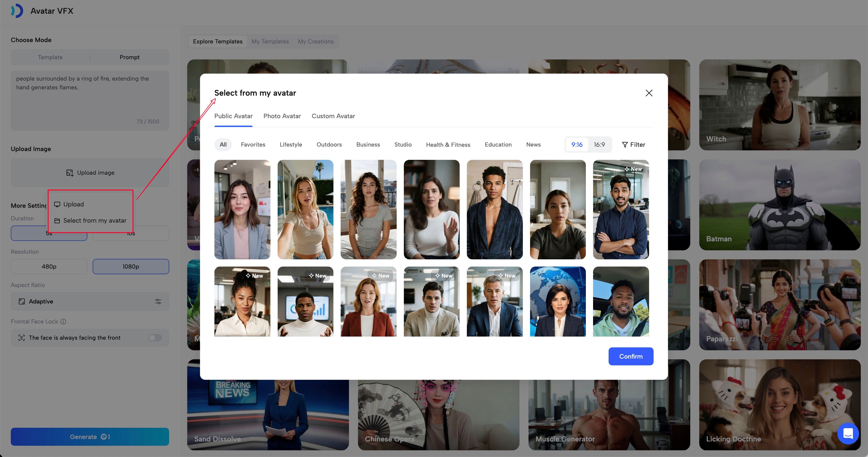Screen dimensions: 868x457
Task: Click the Frontal Face Lock info icon
Action: coord(63,321)
